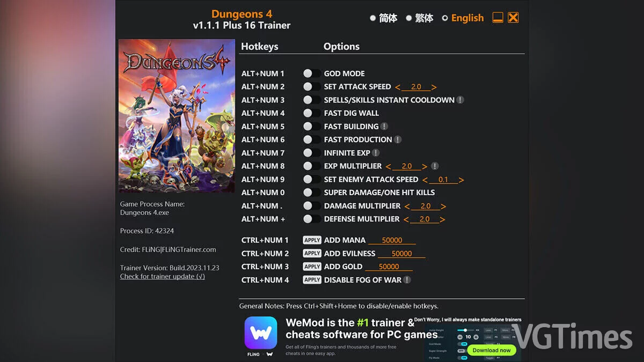The image size is (644, 362).
Task: Decrease Damage Multiplier with left arrow
Action: pyautogui.click(x=407, y=206)
